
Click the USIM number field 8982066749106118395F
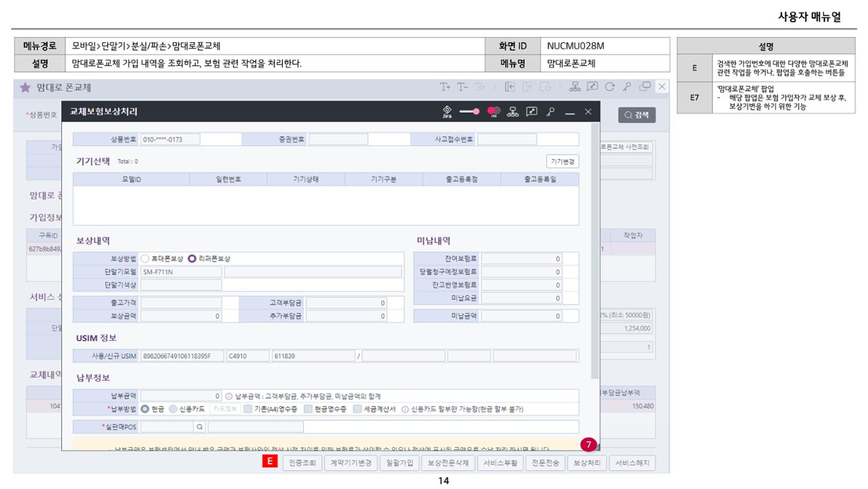(x=182, y=356)
